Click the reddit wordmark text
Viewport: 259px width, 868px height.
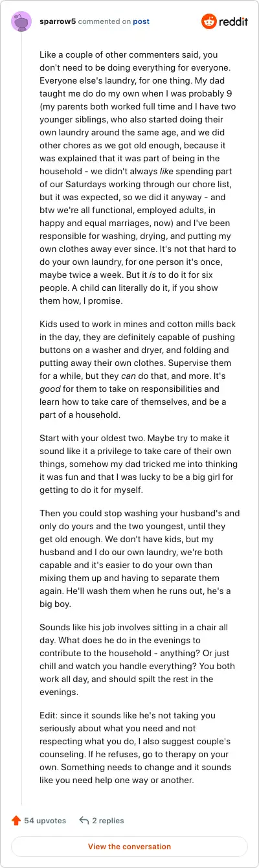pos(234,21)
